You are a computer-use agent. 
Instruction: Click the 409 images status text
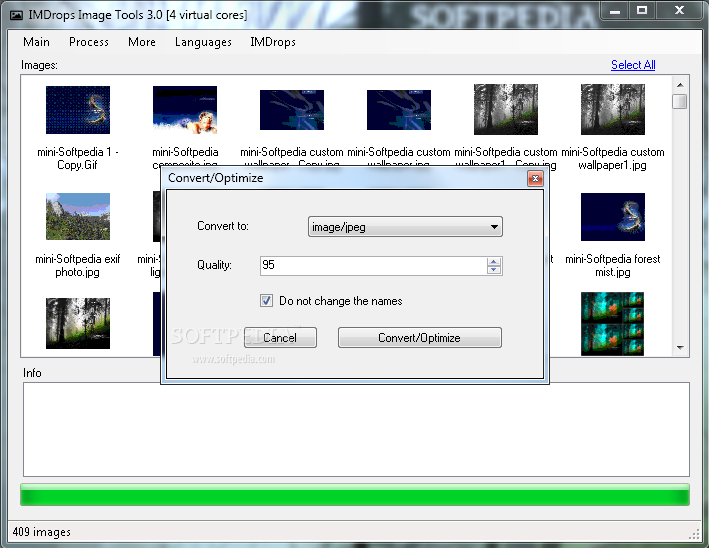(42, 532)
